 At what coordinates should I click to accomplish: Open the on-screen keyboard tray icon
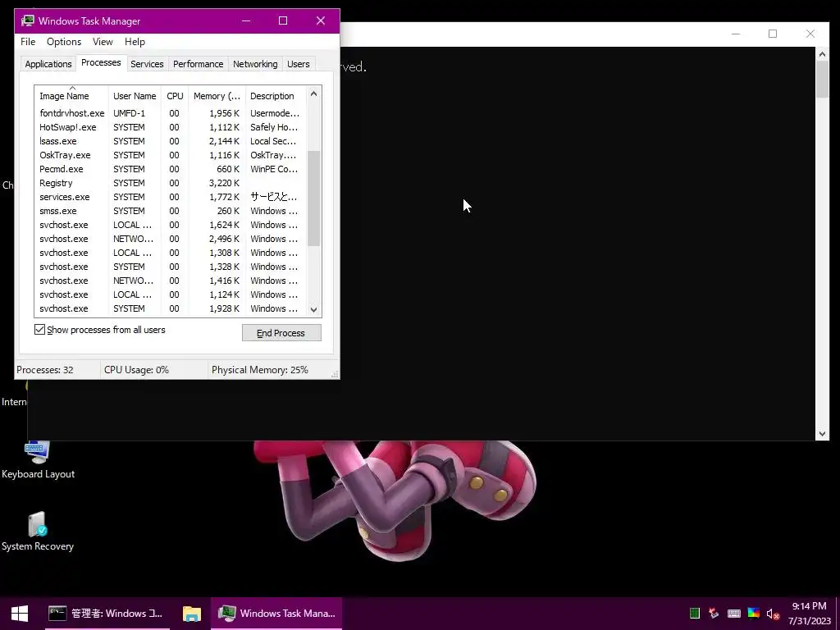(734, 614)
